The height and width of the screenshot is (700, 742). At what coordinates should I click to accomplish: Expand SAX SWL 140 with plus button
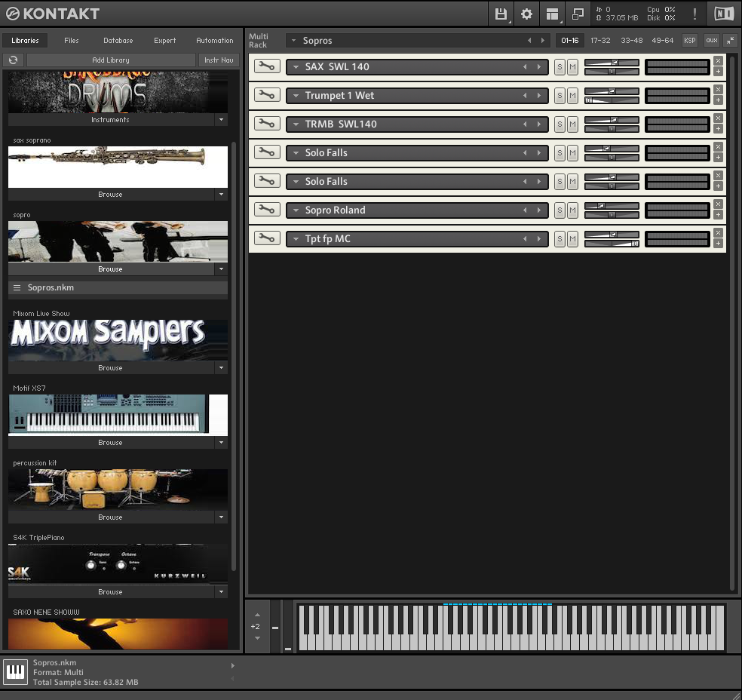(718, 72)
